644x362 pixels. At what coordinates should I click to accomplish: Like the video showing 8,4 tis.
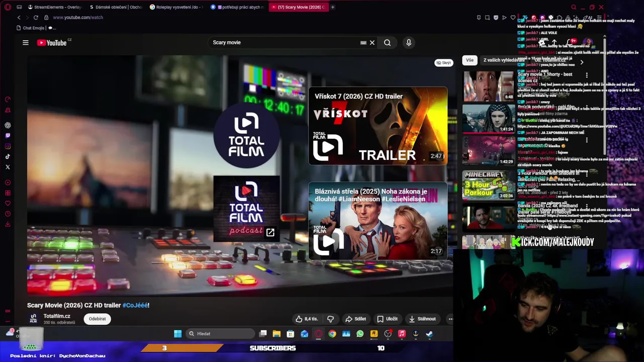pos(307,319)
